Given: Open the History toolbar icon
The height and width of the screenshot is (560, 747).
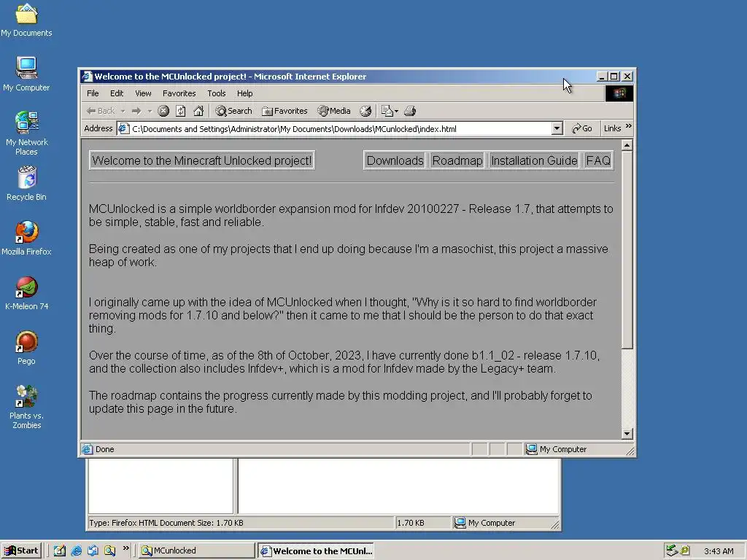Looking at the screenshot, I should point(365,111).
